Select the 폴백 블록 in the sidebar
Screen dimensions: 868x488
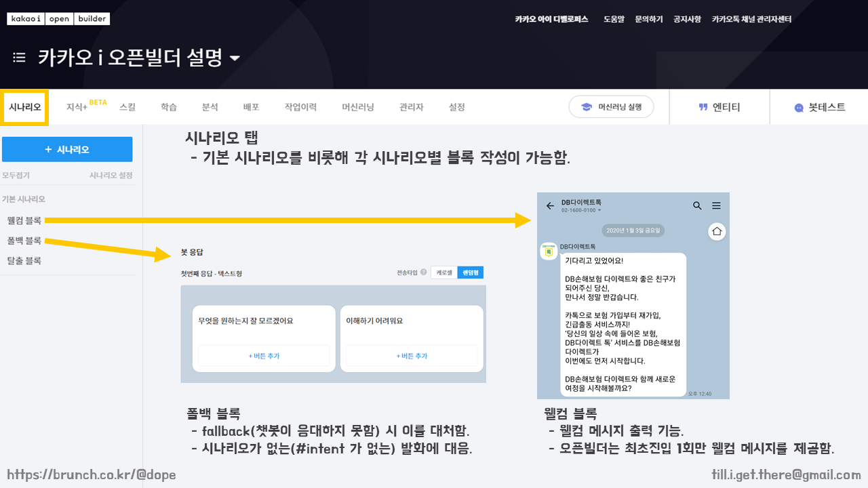point(24,241)
